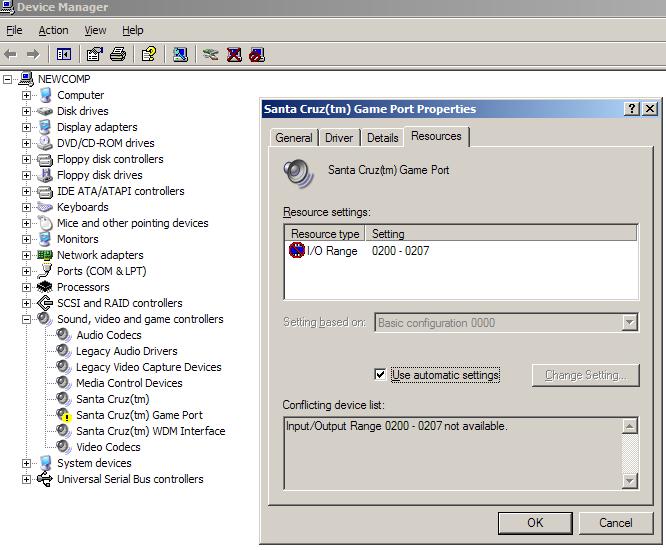The height and width of the screenshot is (550, 666).
Task: Click the Back arrow toolbar icon
Action: (10, 54)
